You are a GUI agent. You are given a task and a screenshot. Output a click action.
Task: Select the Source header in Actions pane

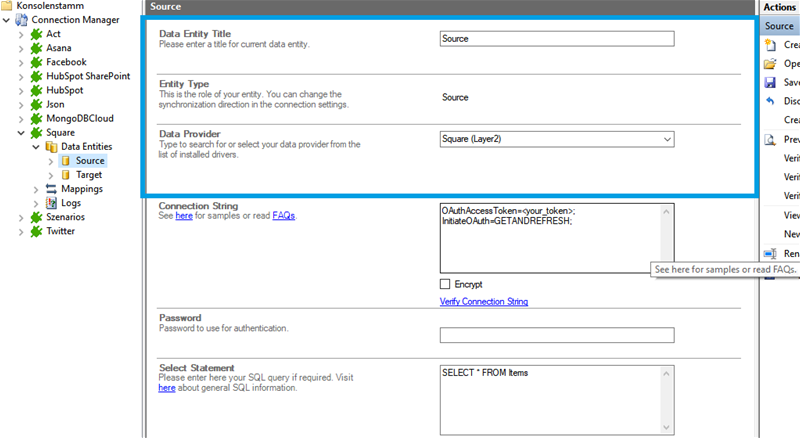tap(779, 26)
